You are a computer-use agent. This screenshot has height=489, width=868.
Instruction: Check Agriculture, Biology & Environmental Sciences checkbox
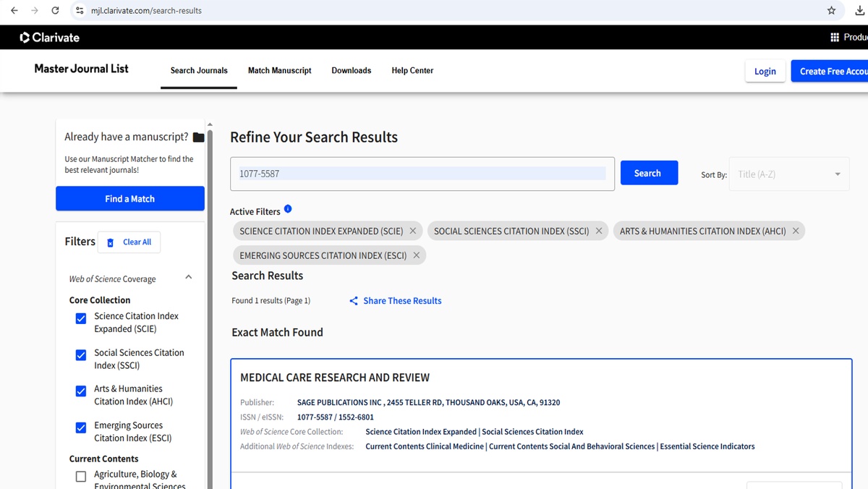81,476
